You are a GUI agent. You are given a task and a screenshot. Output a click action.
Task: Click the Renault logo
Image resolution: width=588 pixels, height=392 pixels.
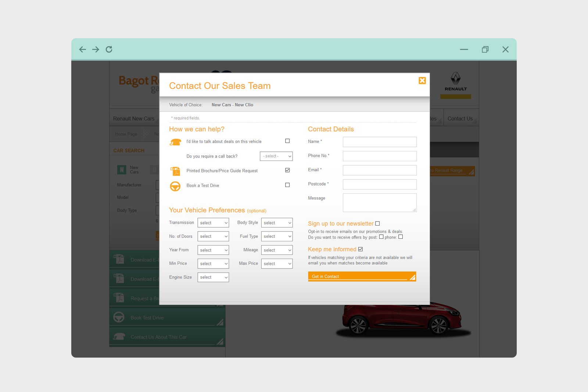point(455,82)
